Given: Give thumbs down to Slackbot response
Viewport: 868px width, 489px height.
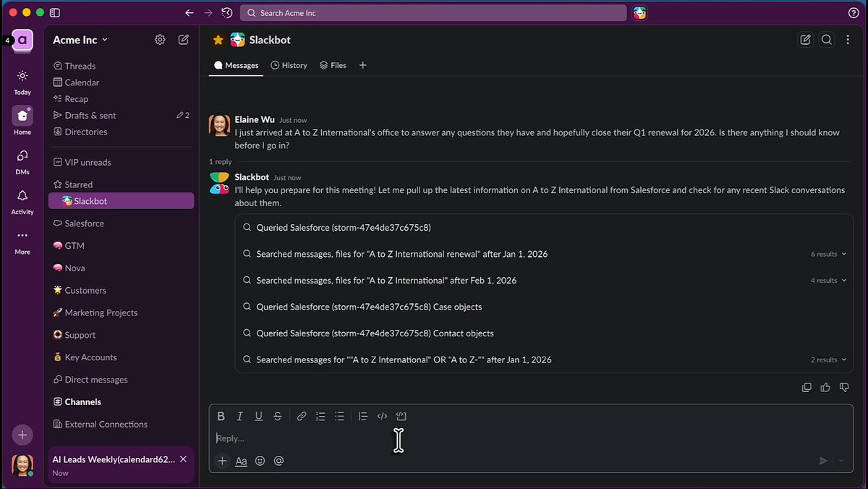Looking at the screenshot, I should tap(844, 388).
